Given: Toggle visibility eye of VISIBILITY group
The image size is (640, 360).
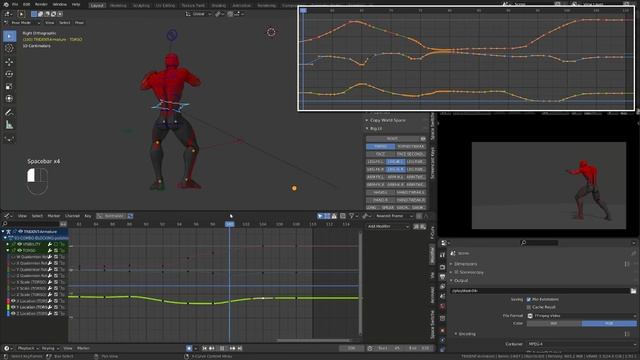Looking at the screenshot, I should [x=19, y=244].
